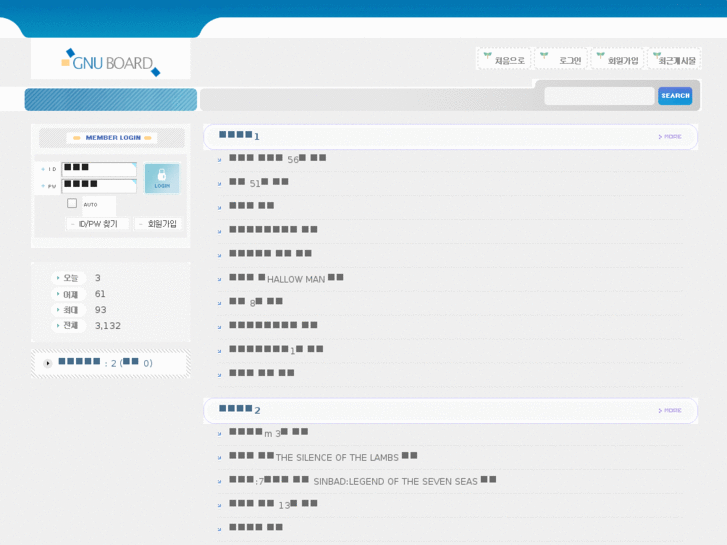This screenshot has width=727, height=545.
Task: Open the 최근게시물 menu item
Action: [674, 59]
